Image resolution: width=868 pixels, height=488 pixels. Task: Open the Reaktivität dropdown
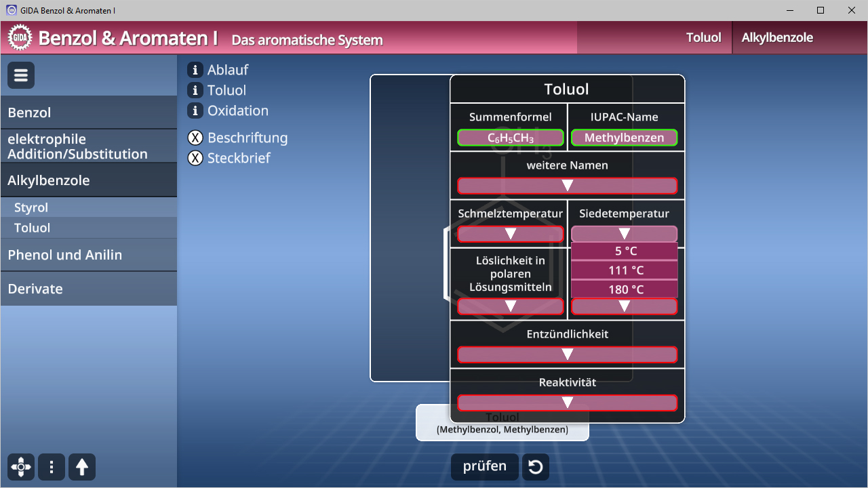(x=567, y=403)
